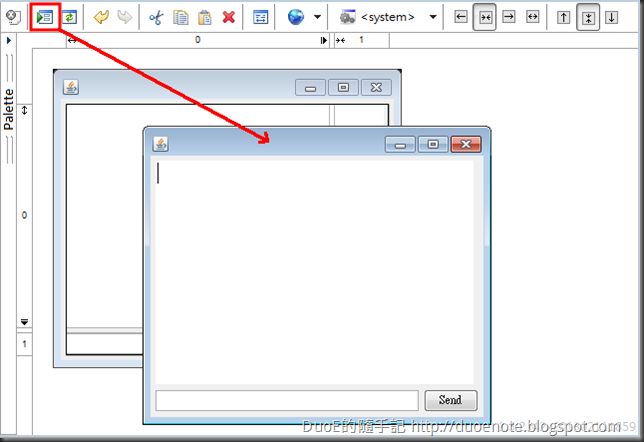Select column header 0 in layout ruler
The width and height of the screenshot is (644, 442).
(198, 40)
